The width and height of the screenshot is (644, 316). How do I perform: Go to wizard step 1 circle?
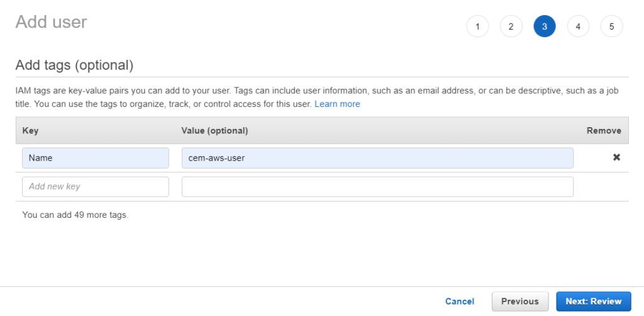[x=477, y=26]
